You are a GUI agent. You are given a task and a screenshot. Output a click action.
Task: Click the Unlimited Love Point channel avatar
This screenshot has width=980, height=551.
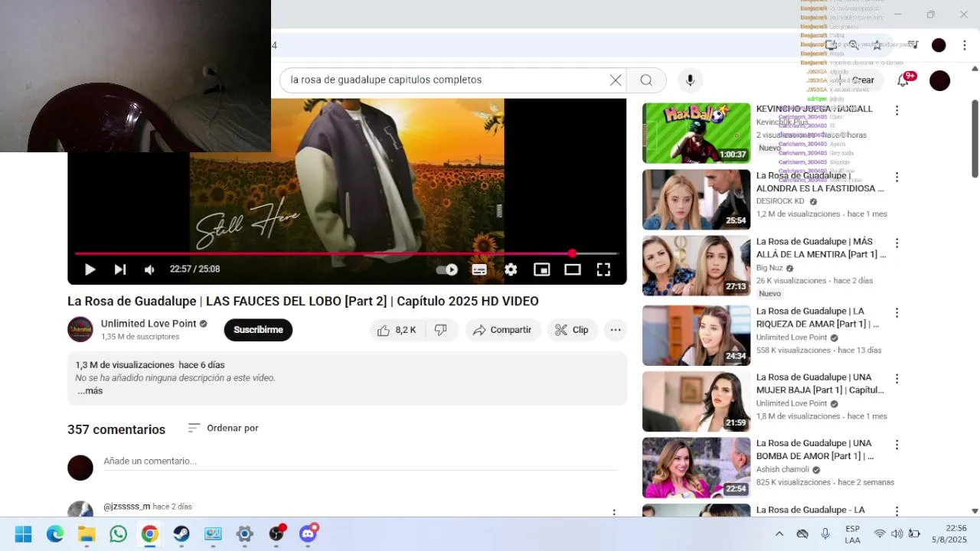[x=80, y=329]
